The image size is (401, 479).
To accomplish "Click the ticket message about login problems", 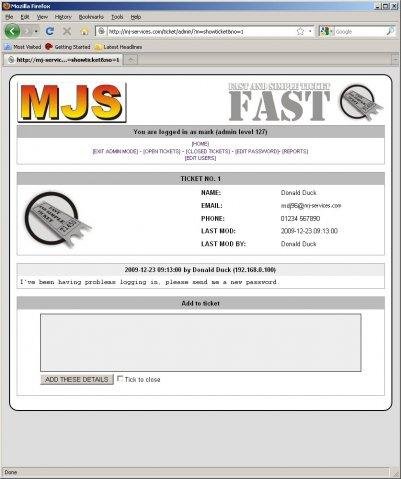I will (x=149, y=282).
